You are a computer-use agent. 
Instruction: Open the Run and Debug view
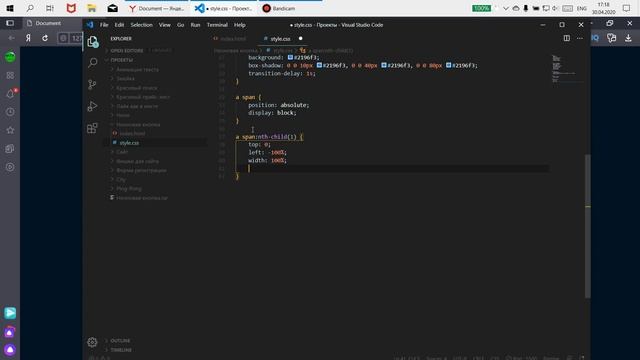(92, 106)
